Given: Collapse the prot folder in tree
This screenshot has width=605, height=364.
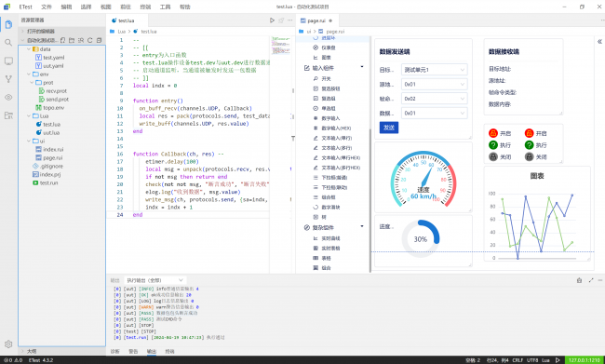Looking at the screenshot, I should coord(32,83).
